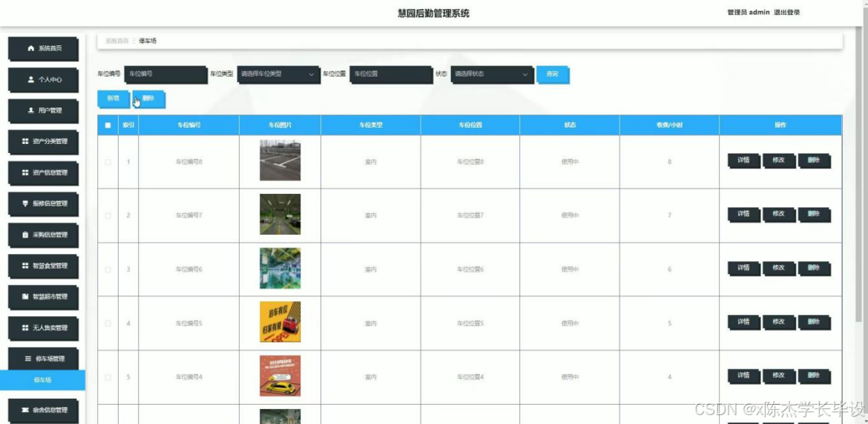Open 宿舍信息管理 in the sidebar
The image size is (868, 424).
[x=43, y=411]
